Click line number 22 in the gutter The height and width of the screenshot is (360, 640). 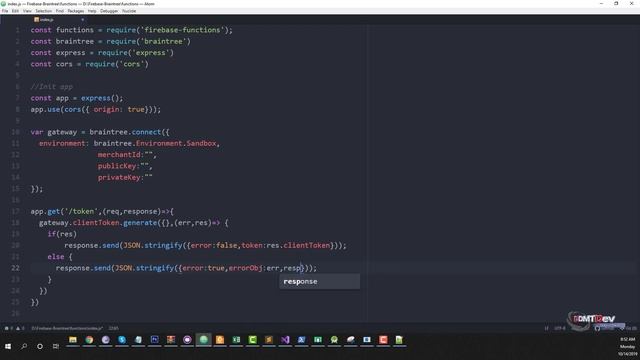[x=15, y=268]
